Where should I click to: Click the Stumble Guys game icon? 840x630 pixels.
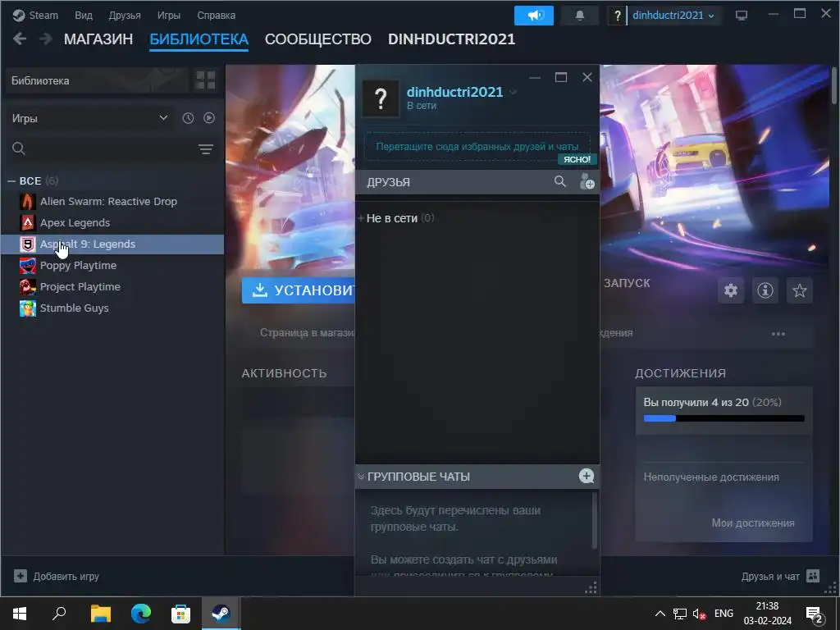pos(27,308)
